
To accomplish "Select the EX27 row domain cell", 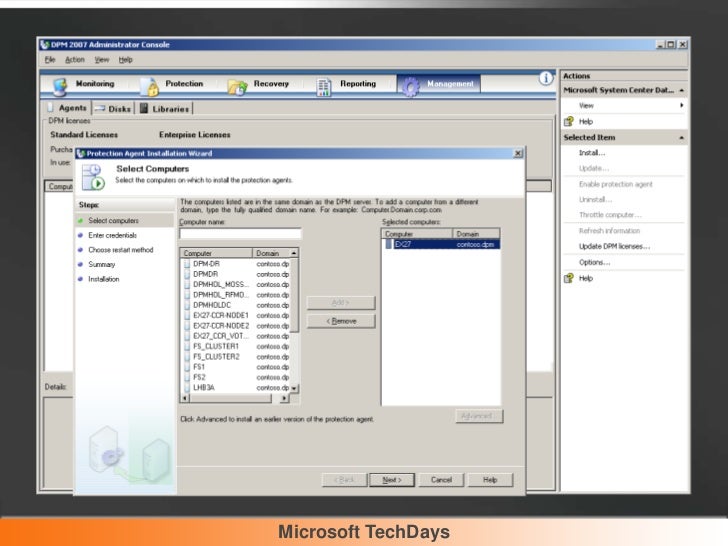I will pyautogui.click(x=475, y=244).
